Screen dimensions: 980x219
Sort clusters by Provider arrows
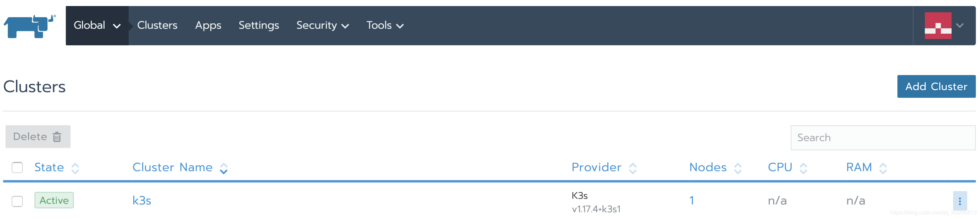point(633,168)
